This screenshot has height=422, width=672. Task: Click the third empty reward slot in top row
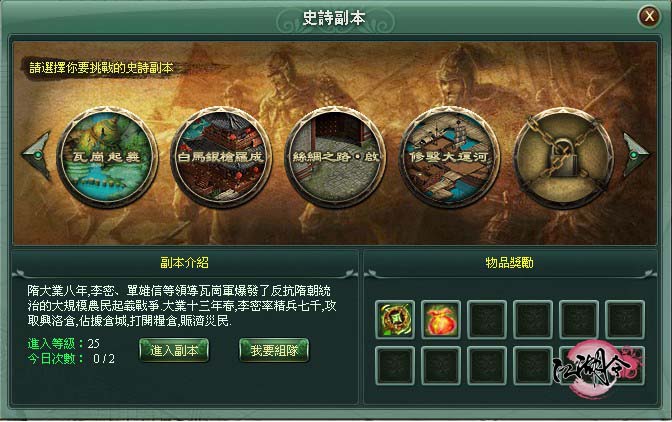click(x=487, y=320)
